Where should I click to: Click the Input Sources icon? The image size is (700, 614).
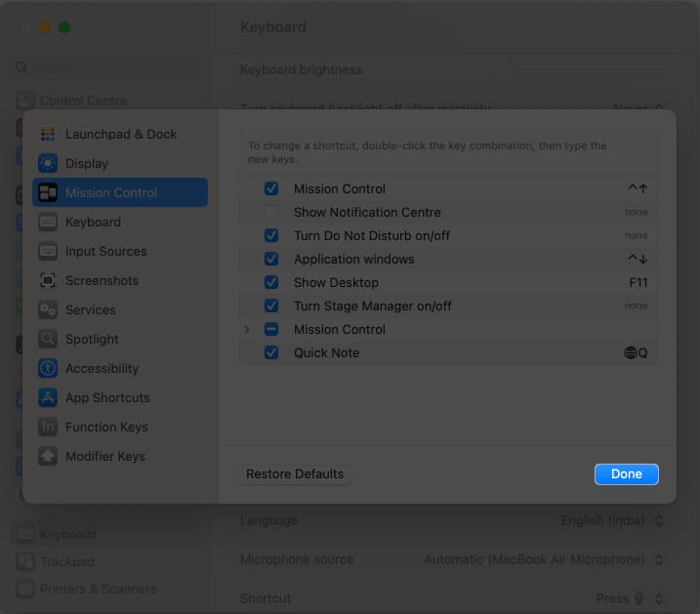[x=48, y=251]
